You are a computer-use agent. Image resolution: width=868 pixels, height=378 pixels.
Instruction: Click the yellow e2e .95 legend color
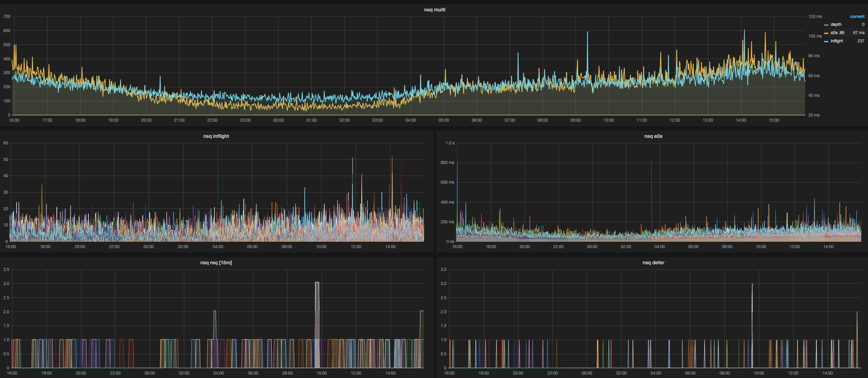click(826, 33)
